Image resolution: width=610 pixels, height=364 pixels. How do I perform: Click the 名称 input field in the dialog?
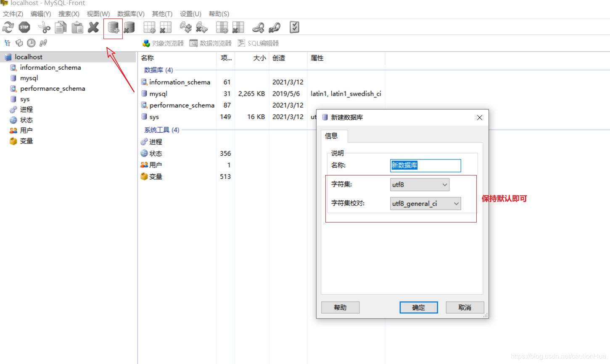click(x=425, y=165)
